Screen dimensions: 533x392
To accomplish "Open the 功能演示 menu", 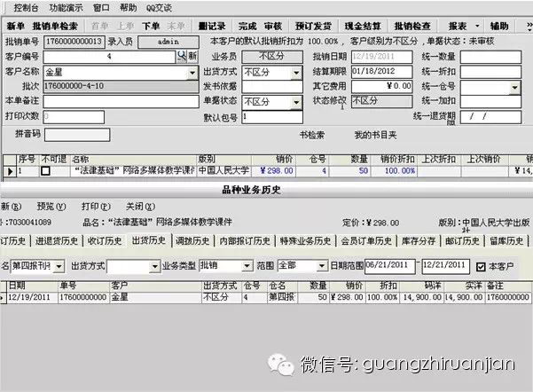I will (66, 8).
